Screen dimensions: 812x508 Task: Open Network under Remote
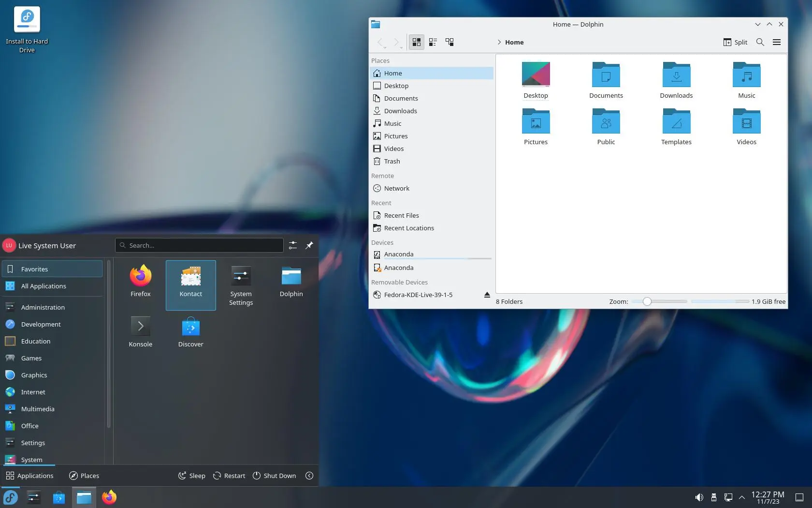click(432, 188)
